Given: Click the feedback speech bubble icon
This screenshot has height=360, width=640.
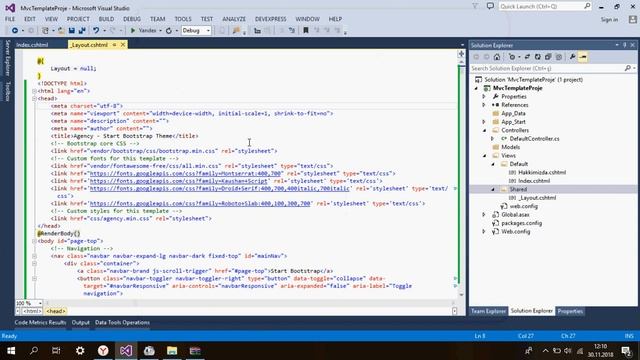Looking at the screenshot, I should (490, 6).
